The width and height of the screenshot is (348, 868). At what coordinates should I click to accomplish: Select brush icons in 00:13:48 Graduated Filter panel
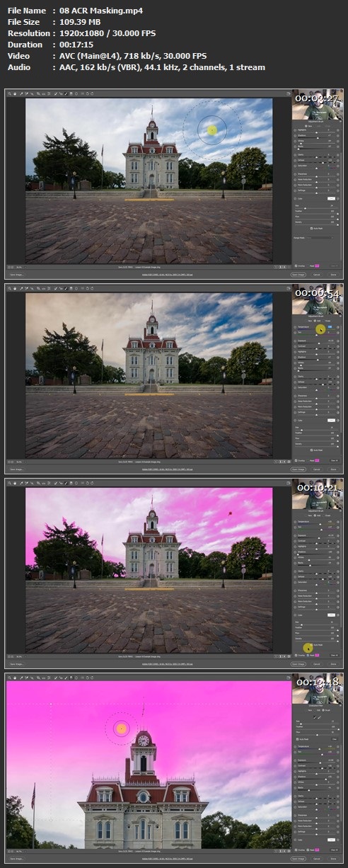point(317,717)
